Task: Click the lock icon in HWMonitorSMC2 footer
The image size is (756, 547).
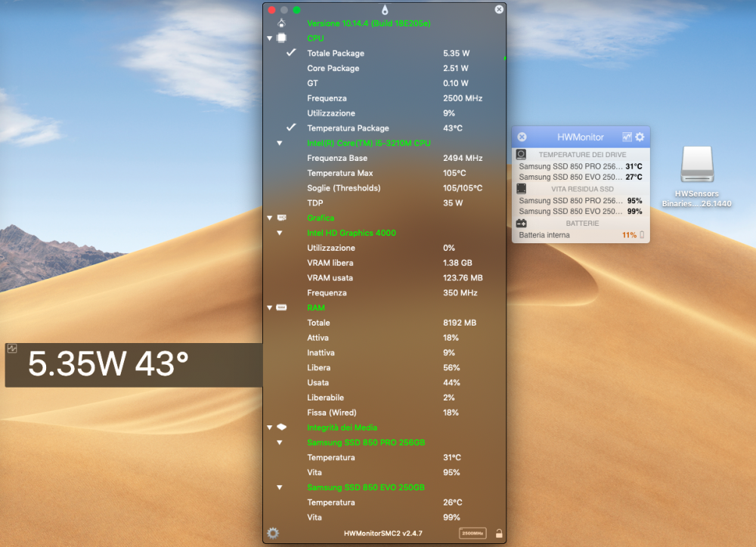Action: (x=499, y=533)
